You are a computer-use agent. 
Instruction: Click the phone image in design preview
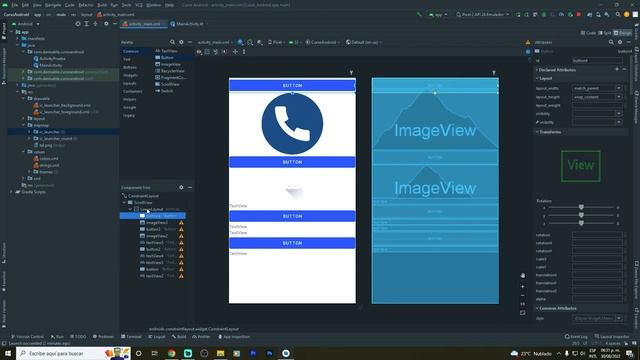point(292,124)
